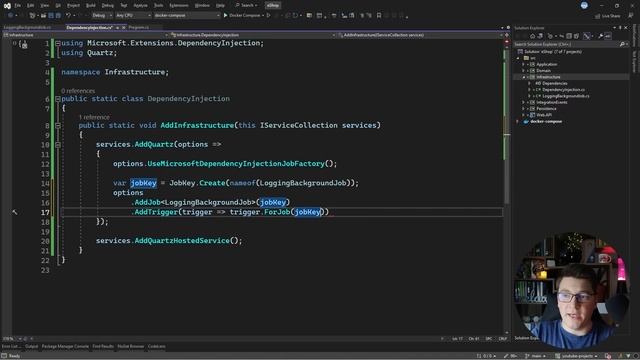This screenshot has height=360, width=640.
Task: Open the Project menu
Action: coord(73,6)
